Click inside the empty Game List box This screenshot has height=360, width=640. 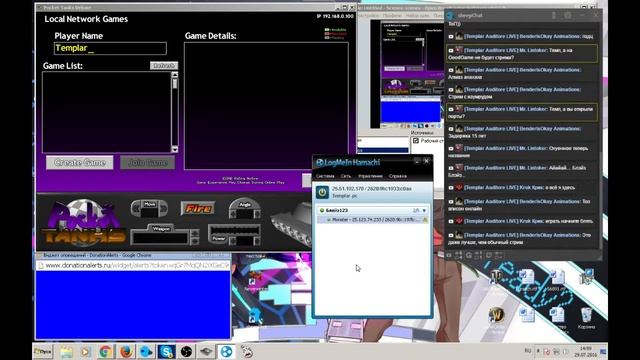tap(107, 112)
